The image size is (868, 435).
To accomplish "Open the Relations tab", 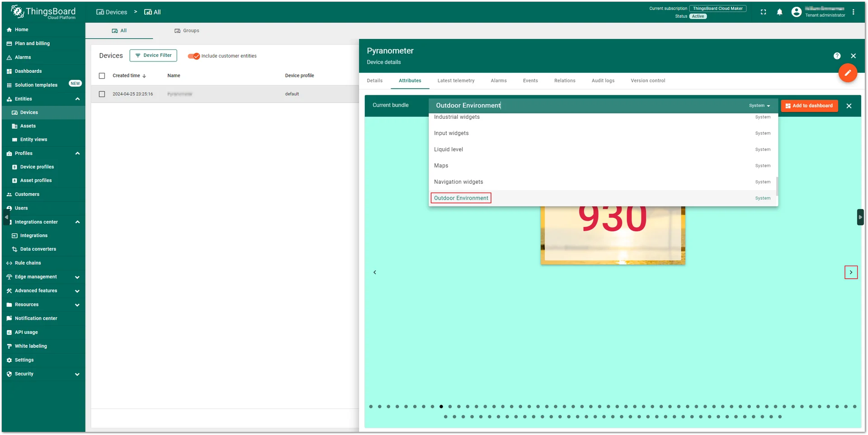I will click(x=565, y=81).
